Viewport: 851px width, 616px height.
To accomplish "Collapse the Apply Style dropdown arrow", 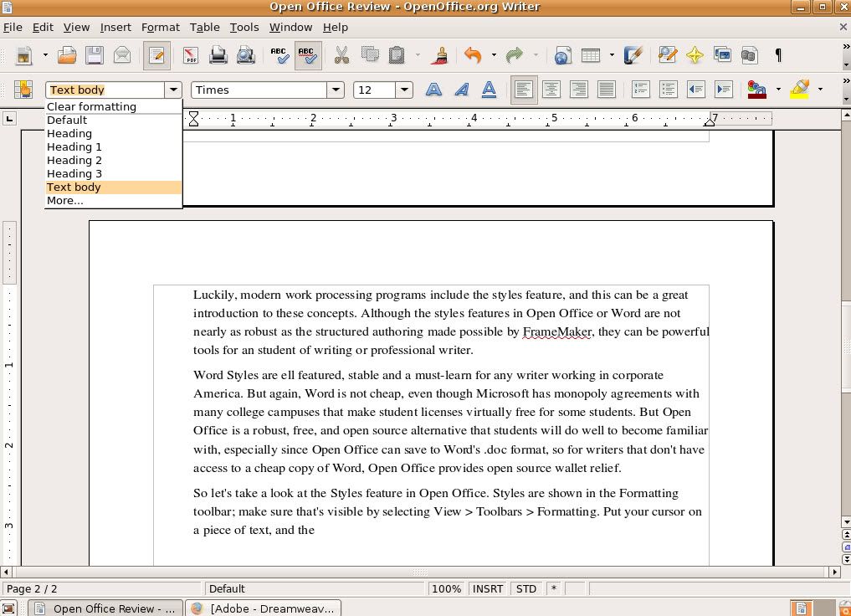I will 173,90.
